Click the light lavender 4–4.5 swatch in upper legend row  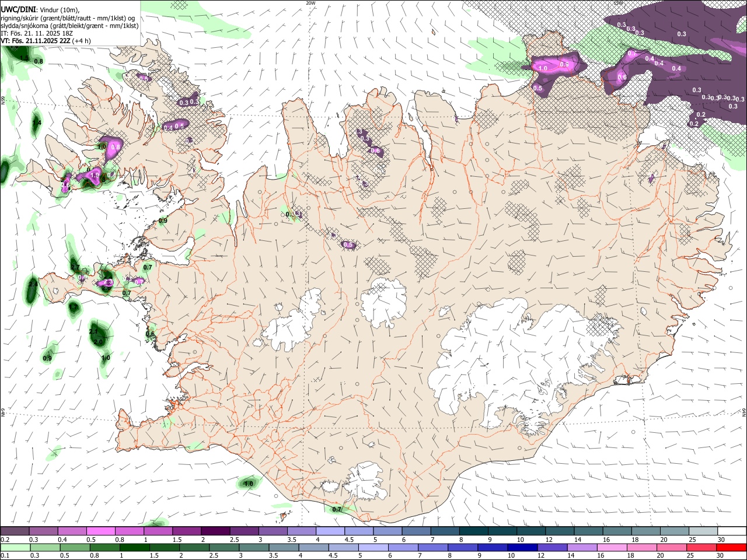[330, 531]
